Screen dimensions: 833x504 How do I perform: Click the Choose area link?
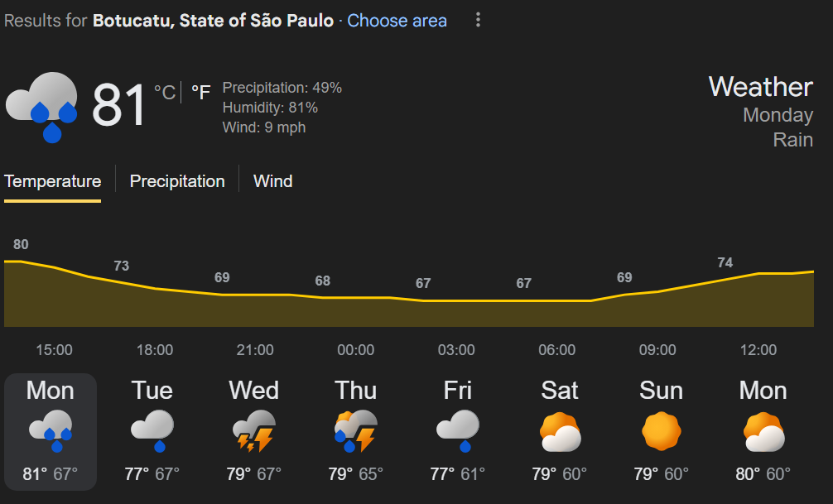point(397,21)
